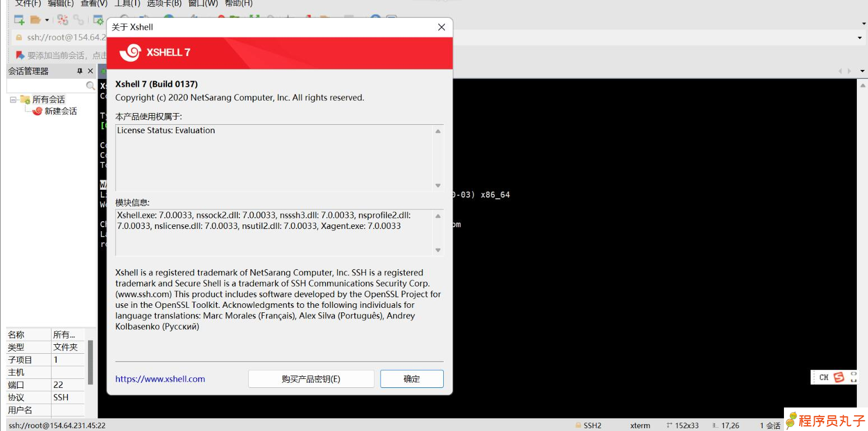The width and height of the screenshot is (868, 431).
Task: Open the 查看(V) menu
Action: pyautogui.click(x=94, y=3)
